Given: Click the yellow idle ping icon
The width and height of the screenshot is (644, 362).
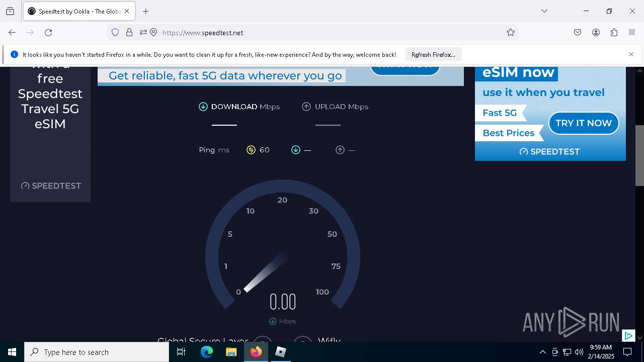Looking at the screenshot, I should click(x=251, y=150).
